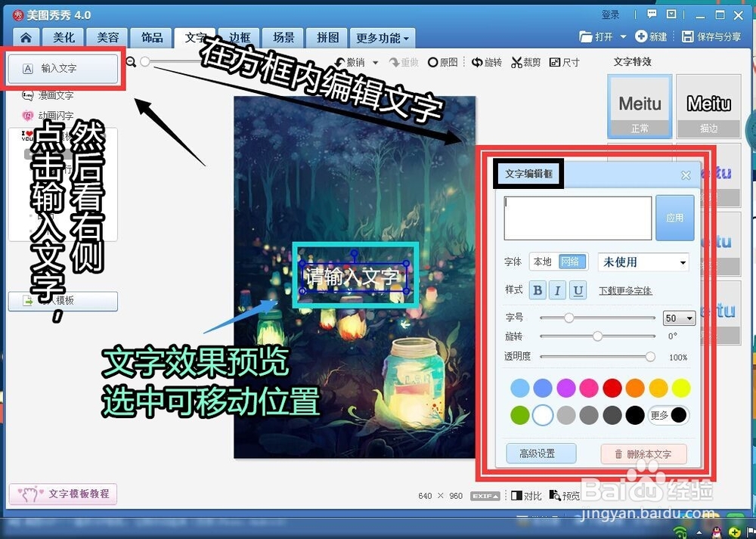Expand the undo history arrow
Viewport: 756px width, 539px height.
click(376, 63)
